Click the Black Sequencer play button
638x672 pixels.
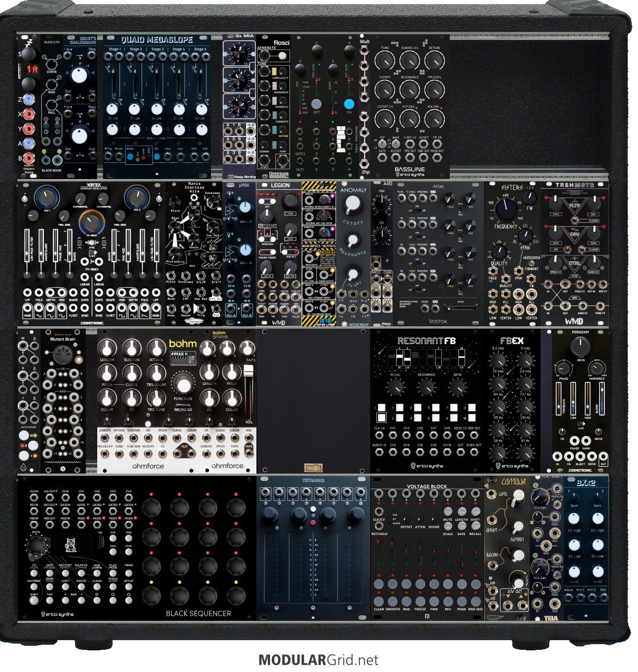point(97,600)
